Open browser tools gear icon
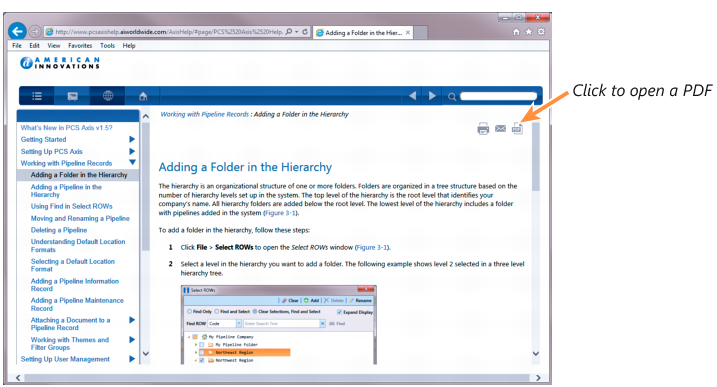 [541, 32]
